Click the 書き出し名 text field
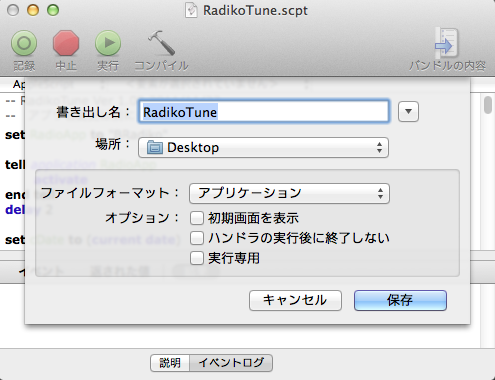495x380 pixels. [x=264, y=112]
